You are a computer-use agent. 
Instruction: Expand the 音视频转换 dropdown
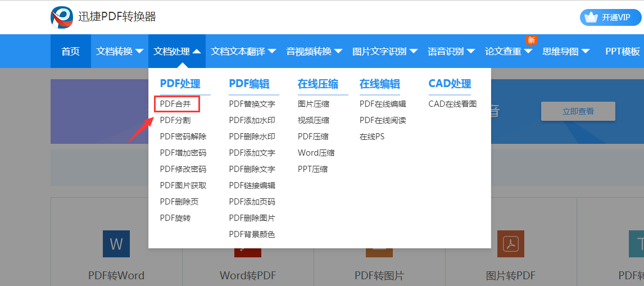coord(314,51)
